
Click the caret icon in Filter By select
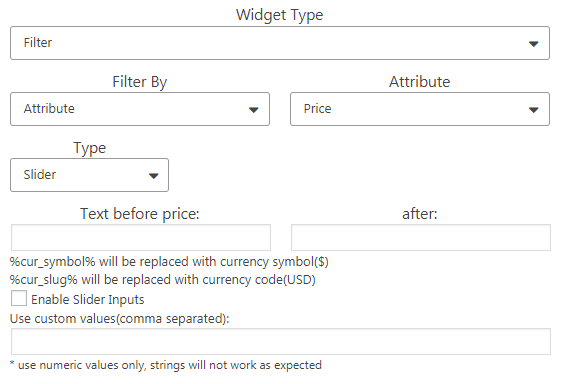(253, 110)
